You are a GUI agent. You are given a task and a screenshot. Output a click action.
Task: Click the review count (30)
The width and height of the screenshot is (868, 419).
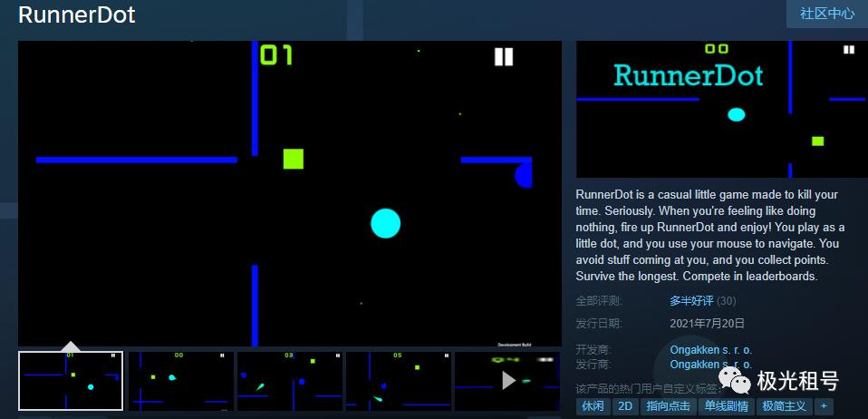[x=727, y=301]
